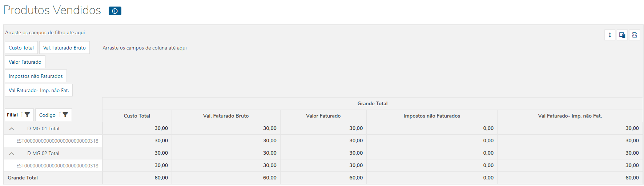Select the Val. Faturado Bruto field chip

(64, 48)
